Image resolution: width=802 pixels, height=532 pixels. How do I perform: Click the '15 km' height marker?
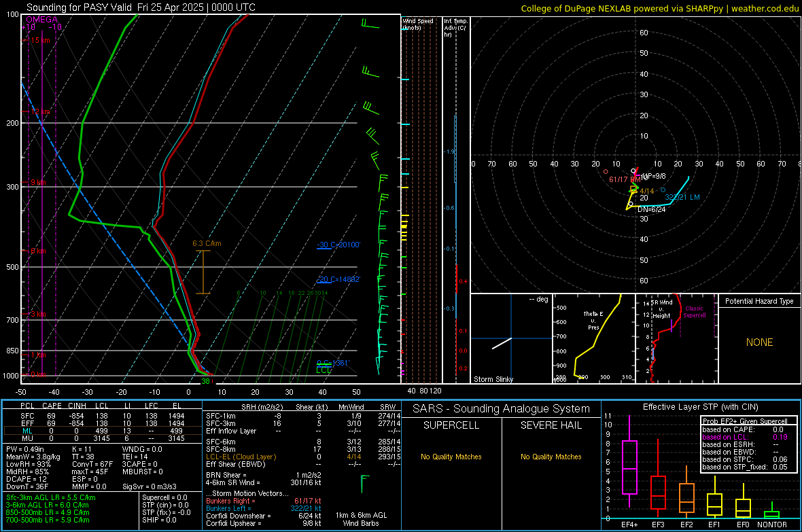click(40, 40)
